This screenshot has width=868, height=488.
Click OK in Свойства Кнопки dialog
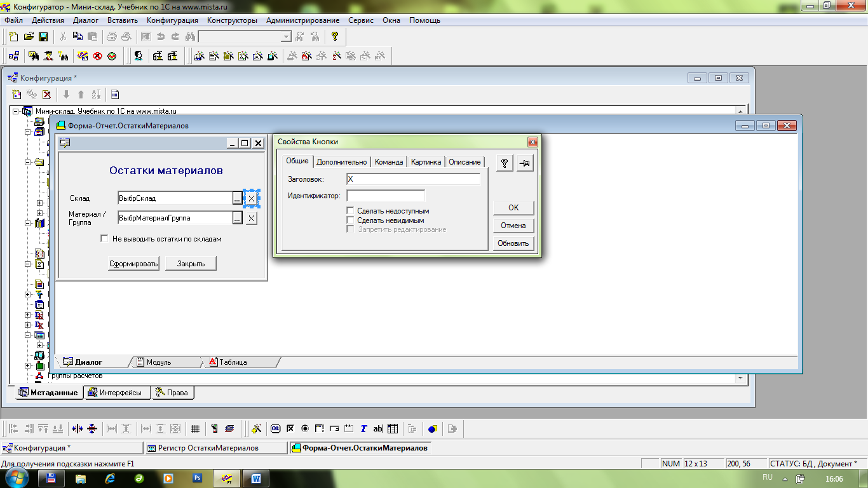point(513,208)
